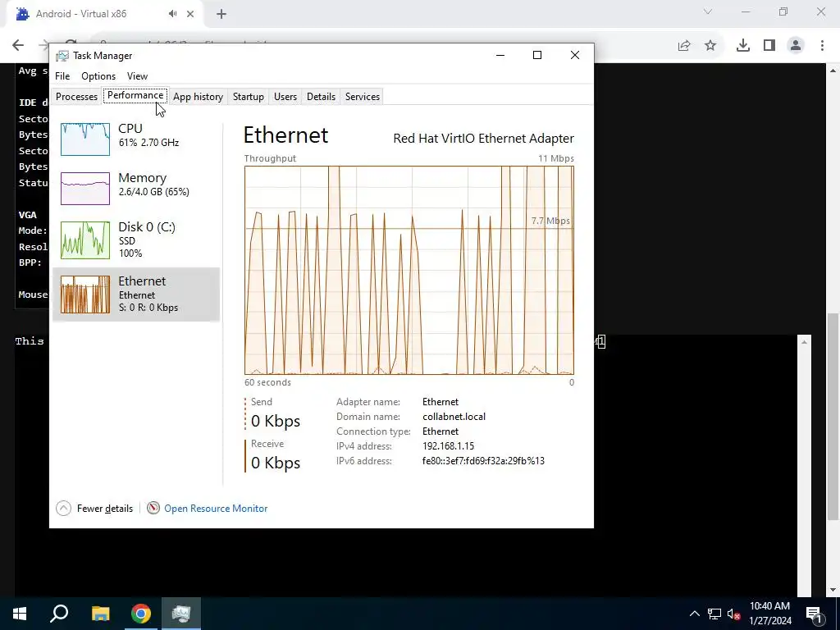Show hidden system tray icons

coord(694,614)
